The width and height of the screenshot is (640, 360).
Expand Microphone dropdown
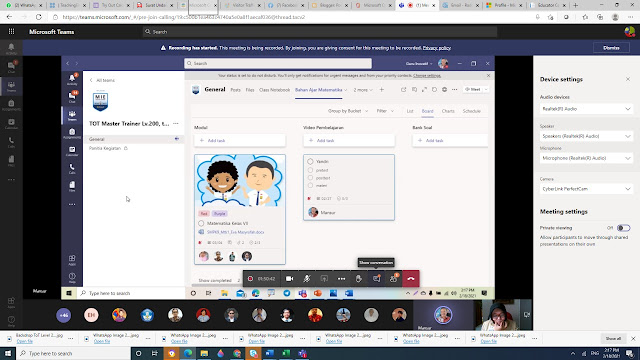coord(586,158)
